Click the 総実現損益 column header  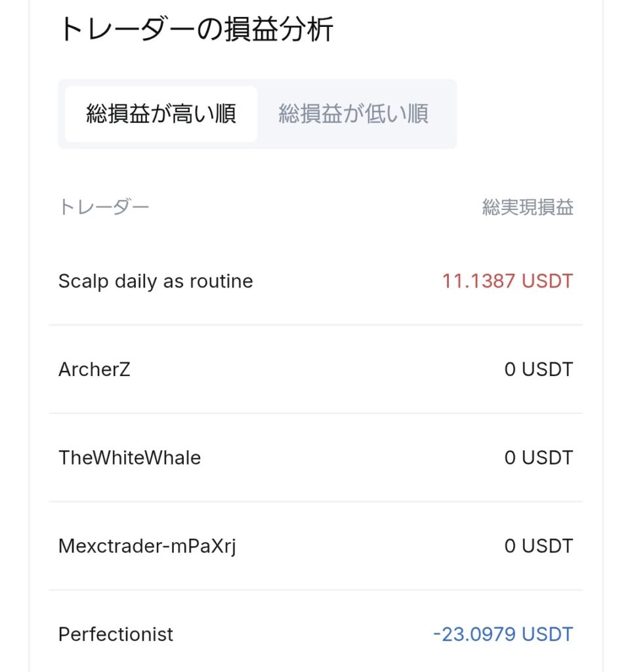tap(528, 208)
